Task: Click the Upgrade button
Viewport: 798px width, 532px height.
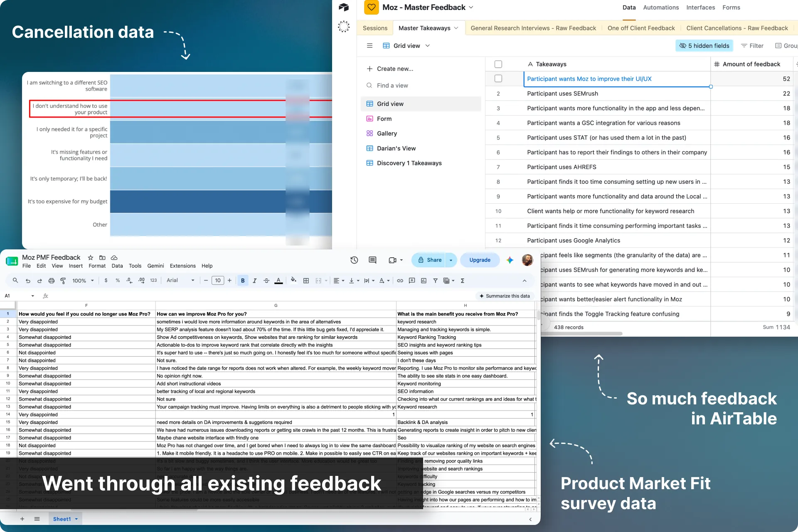Action: pyautogui.click(x=480, y=260)
